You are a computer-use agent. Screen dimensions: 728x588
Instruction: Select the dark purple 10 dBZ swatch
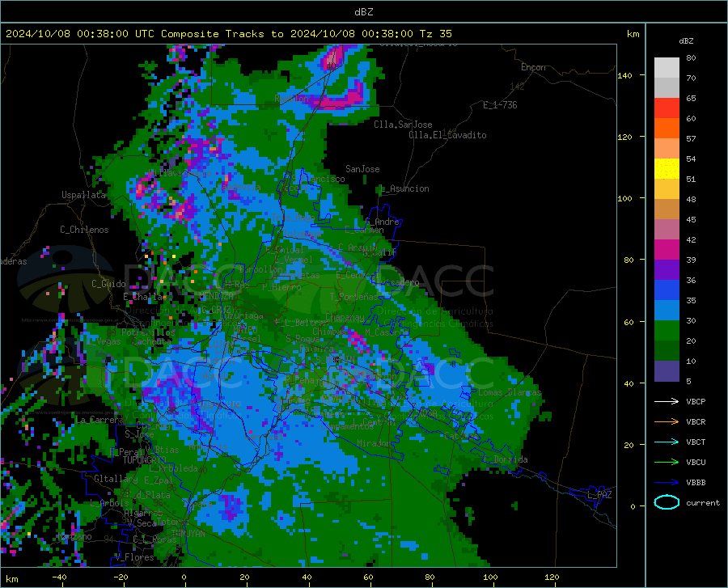(667, 371)
